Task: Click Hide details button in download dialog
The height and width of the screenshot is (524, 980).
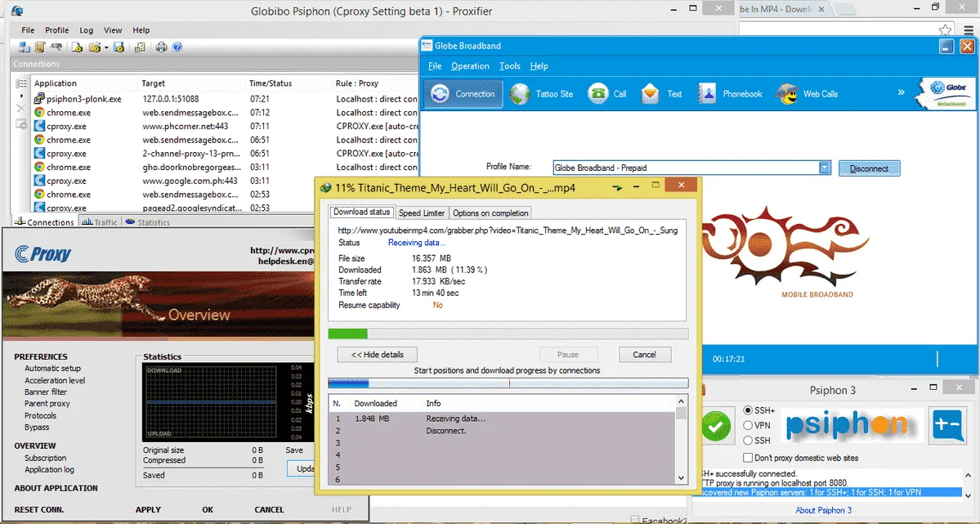Action: 377,355
